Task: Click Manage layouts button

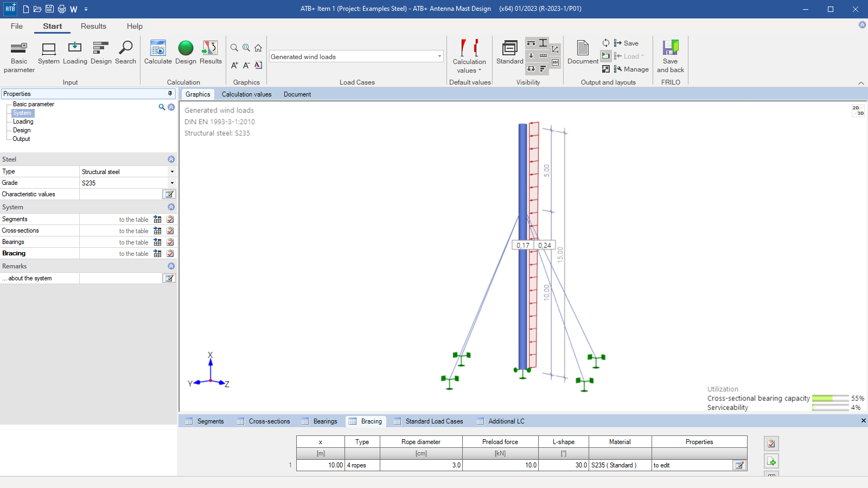Action: [631, 69]
